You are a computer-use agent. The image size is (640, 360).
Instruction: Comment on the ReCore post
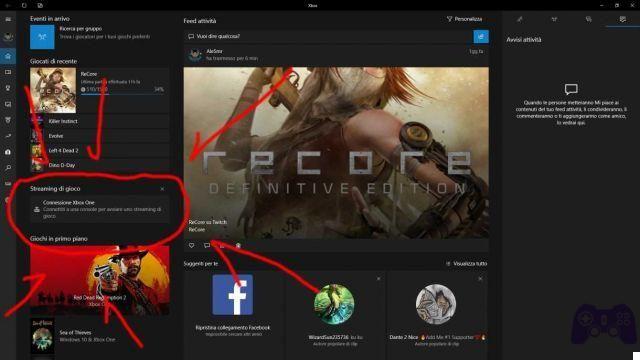pyautogui.click(x=207, y=245)
